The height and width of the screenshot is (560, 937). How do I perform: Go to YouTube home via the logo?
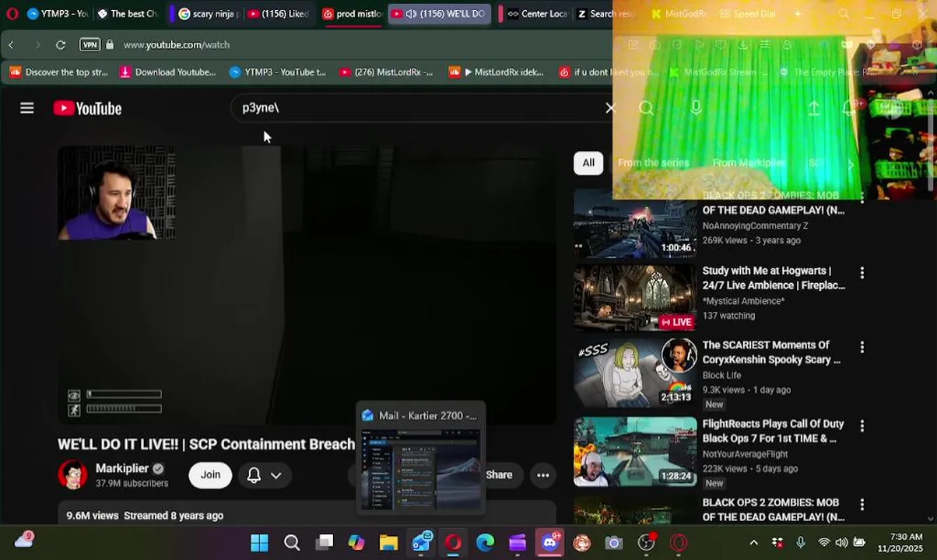pos(87,108)
